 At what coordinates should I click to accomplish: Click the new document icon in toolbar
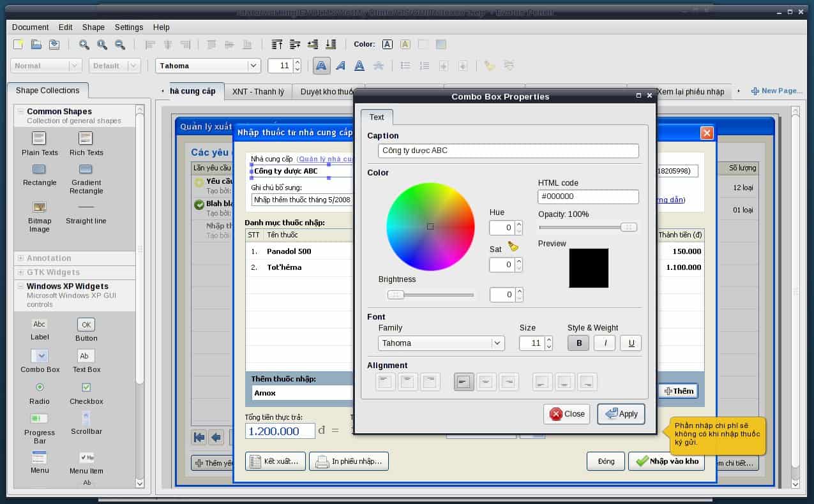19,45
